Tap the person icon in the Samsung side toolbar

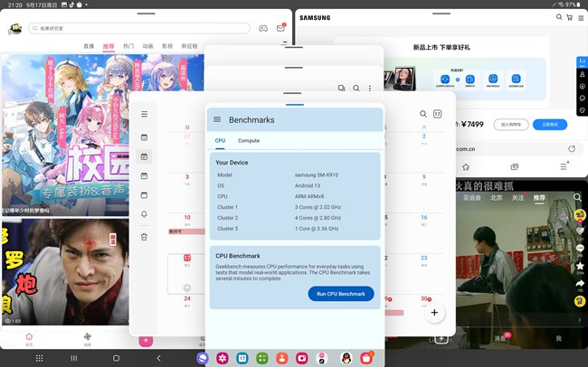point(583,74)
